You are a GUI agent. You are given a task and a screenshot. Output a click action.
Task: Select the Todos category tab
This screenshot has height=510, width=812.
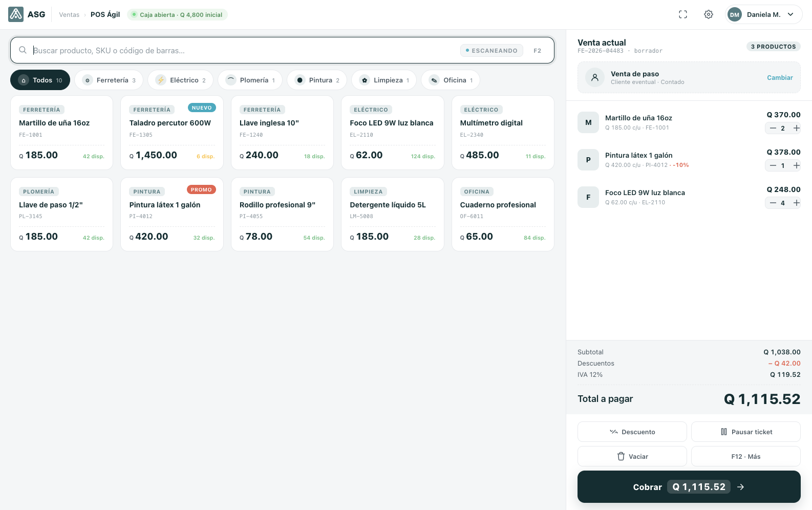click(40, 80)
